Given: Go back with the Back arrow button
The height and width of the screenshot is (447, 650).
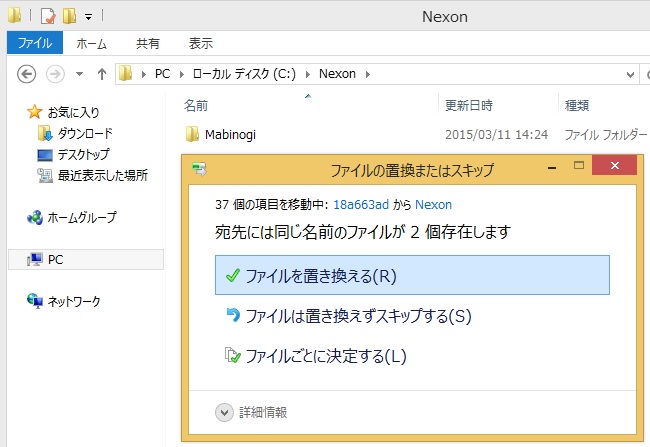Looking at the screenshot, I should [27, 75].
